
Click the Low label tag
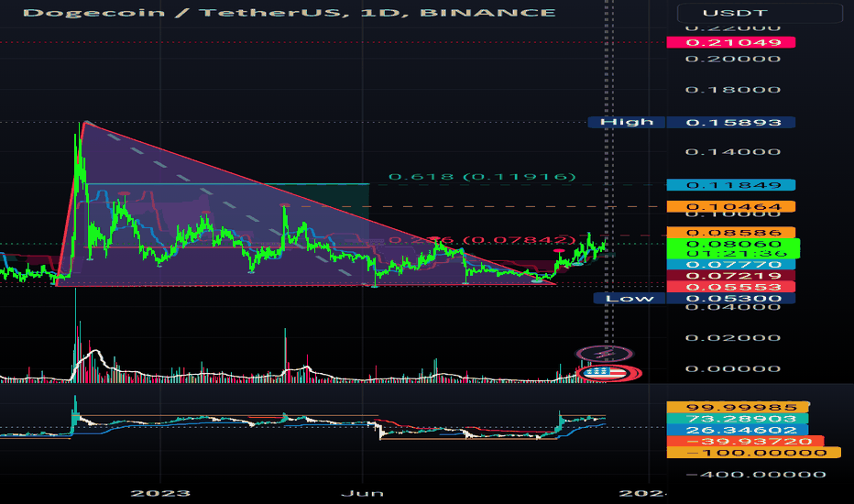(630, 298)
